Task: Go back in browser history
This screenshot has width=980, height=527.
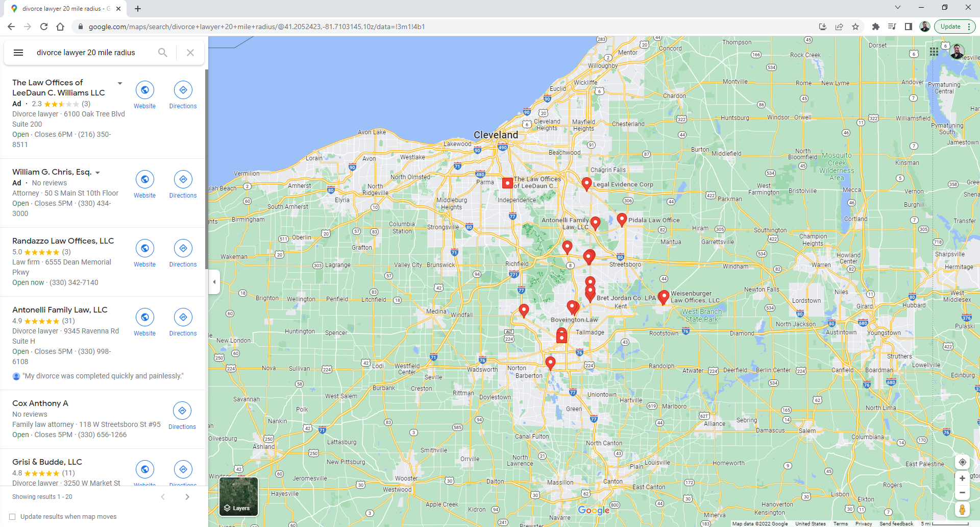Action: pyautogui.click(x=11, y=27)
